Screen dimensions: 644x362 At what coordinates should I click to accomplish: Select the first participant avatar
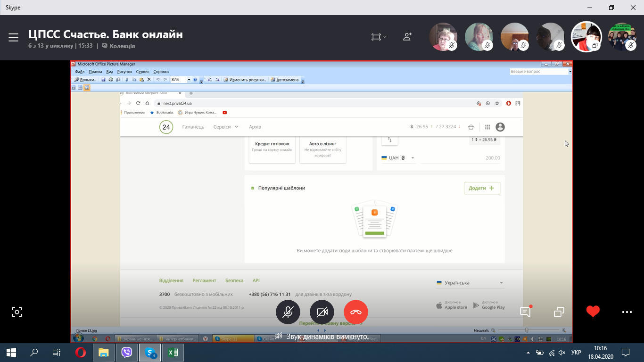[x=443, y=37]
